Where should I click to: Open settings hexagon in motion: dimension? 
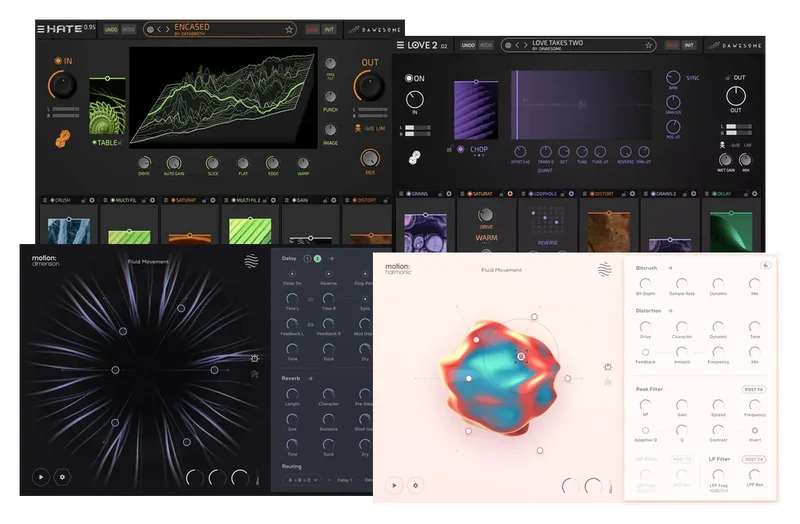click(62, 477)
